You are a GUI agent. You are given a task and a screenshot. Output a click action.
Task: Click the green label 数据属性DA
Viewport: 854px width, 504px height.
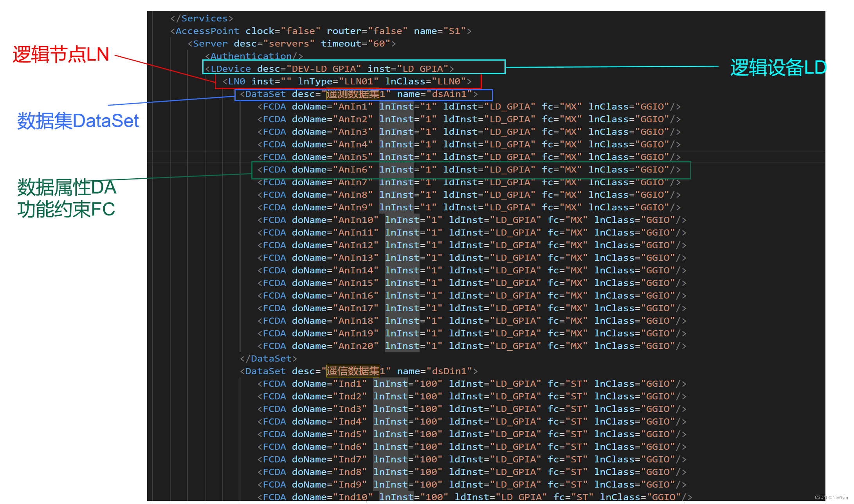[x=67, y=188]
